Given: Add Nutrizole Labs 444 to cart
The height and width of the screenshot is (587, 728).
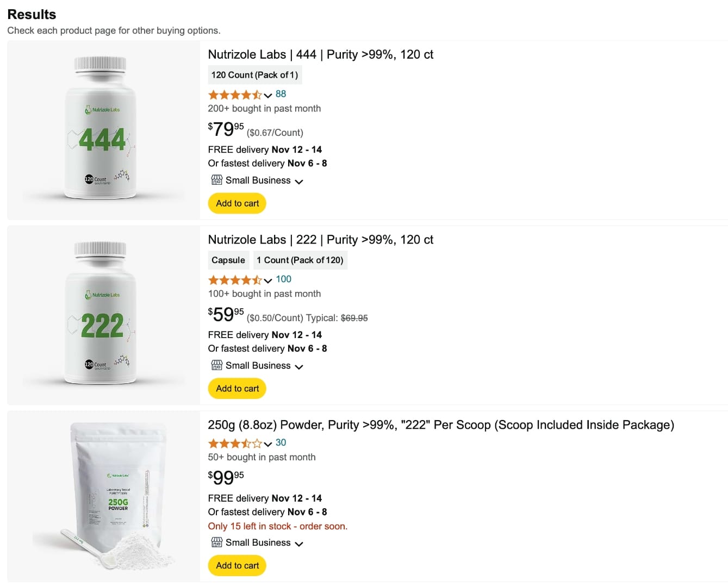Looking at the screenshot, I should click(237, 203).
